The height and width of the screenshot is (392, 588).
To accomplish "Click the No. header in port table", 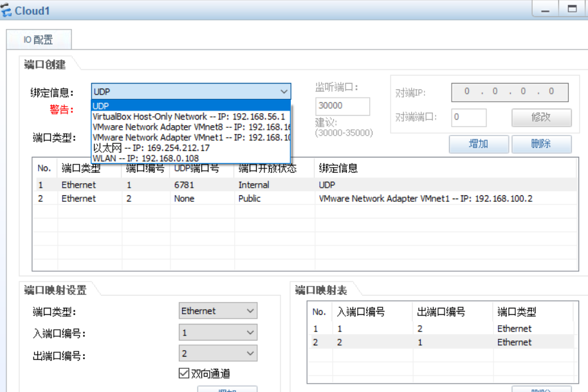I will [x=44, y=168].
